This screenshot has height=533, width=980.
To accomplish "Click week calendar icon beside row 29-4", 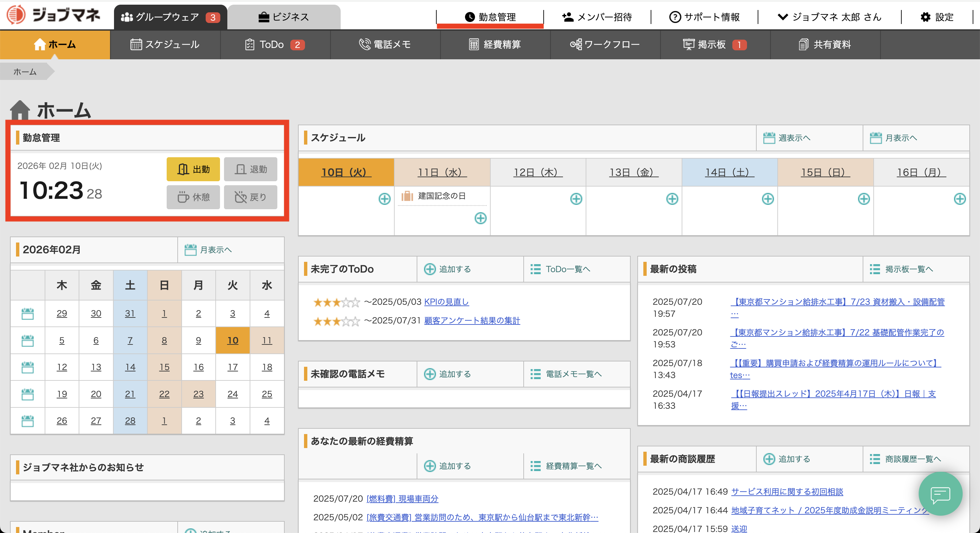I will (x=28, y=314).
